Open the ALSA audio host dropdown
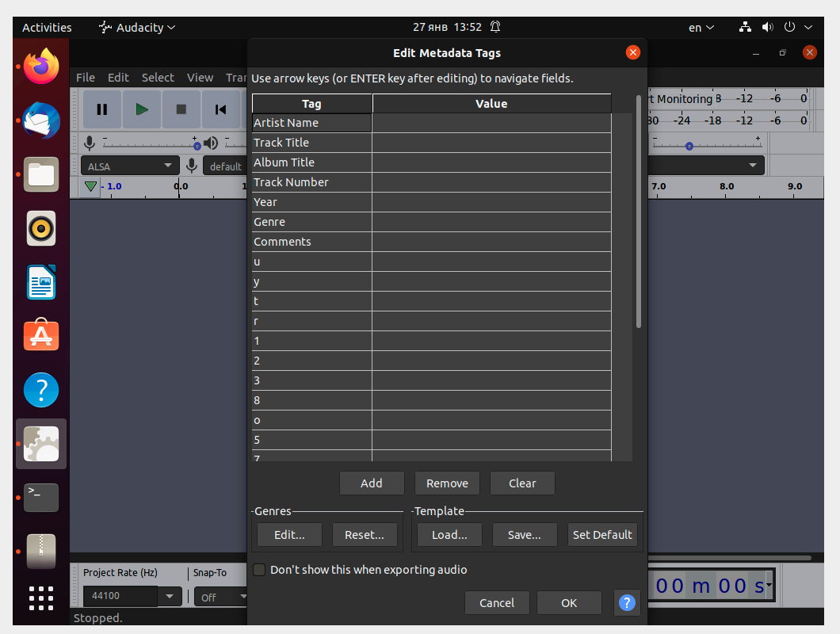The image size is (840, 634). click(x=129, y=165)
